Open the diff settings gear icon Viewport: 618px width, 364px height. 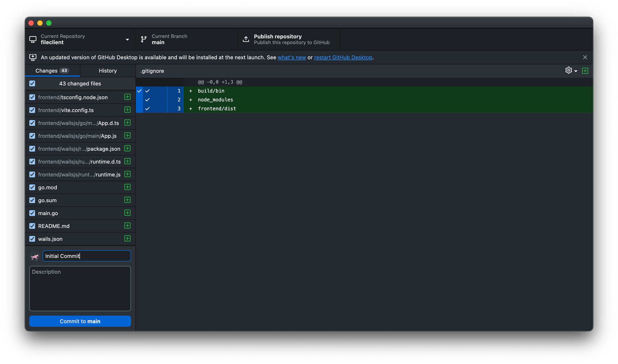(568, 70)
